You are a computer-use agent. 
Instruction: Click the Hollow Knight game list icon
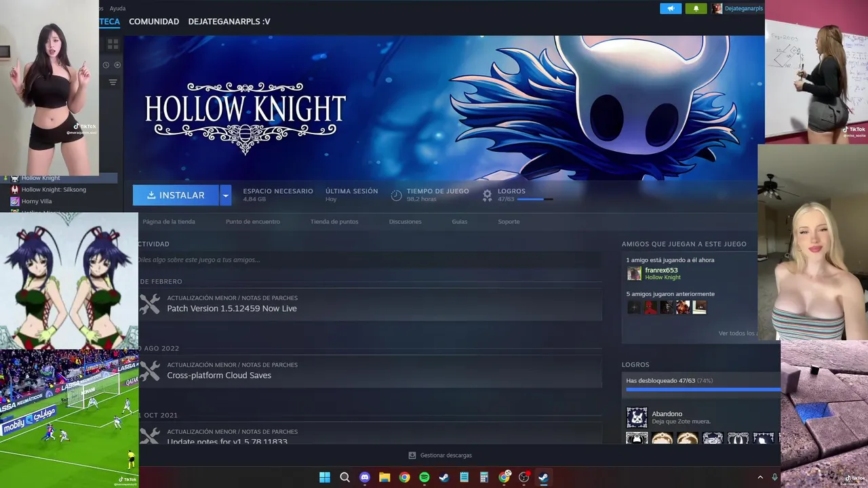[15, 178]
